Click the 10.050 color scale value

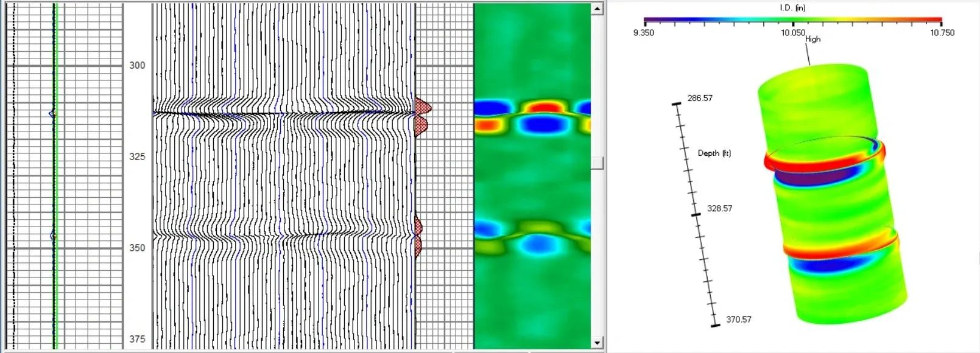click(x=793, y=33)
